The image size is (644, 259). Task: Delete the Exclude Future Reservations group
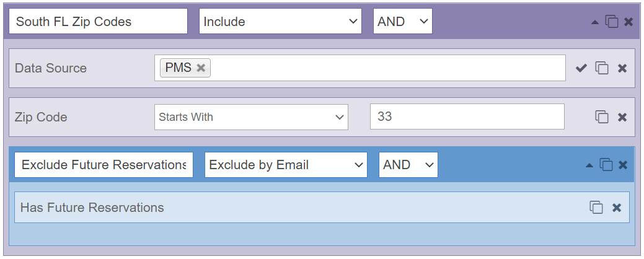[623, 165]
